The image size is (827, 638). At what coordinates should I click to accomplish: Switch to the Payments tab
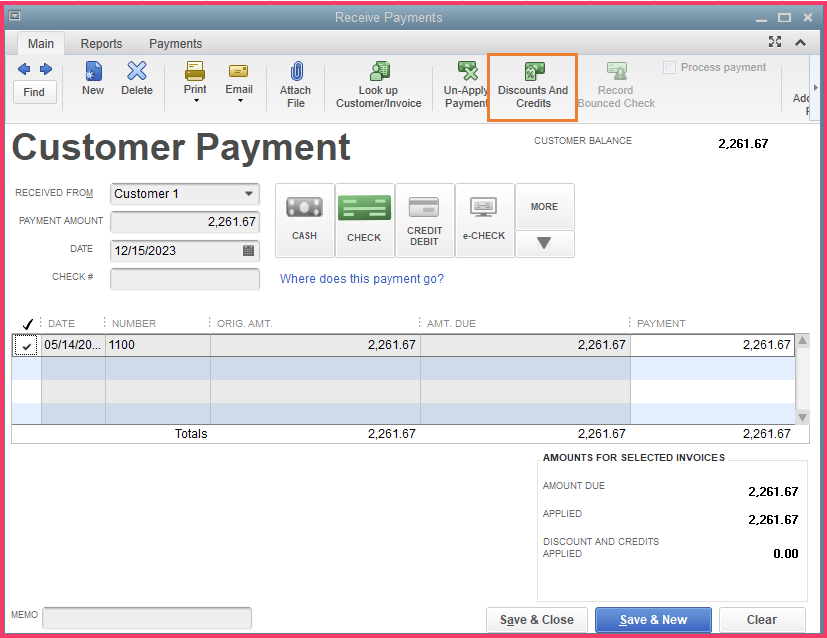[175, 43]
